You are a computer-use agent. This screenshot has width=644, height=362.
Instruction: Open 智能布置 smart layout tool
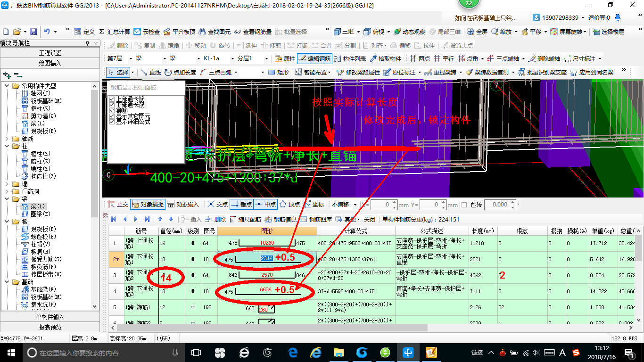pyautogui.click(x=311, y=72)
